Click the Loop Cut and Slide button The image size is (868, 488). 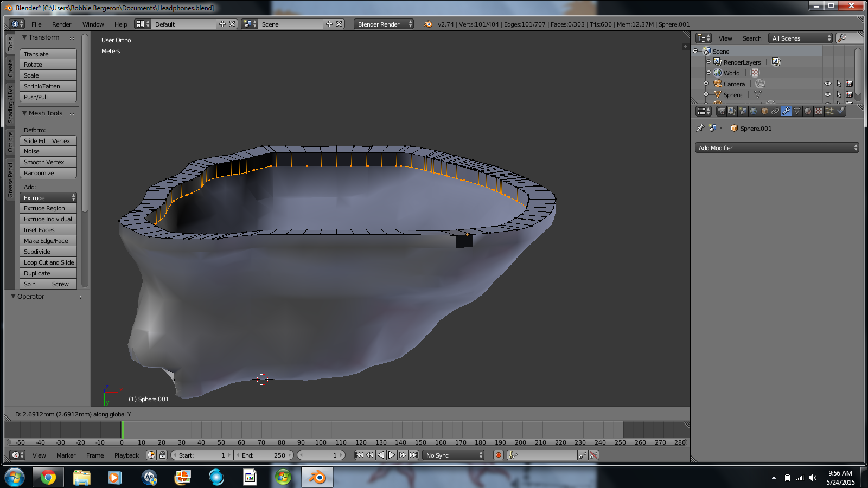point(48,262)
